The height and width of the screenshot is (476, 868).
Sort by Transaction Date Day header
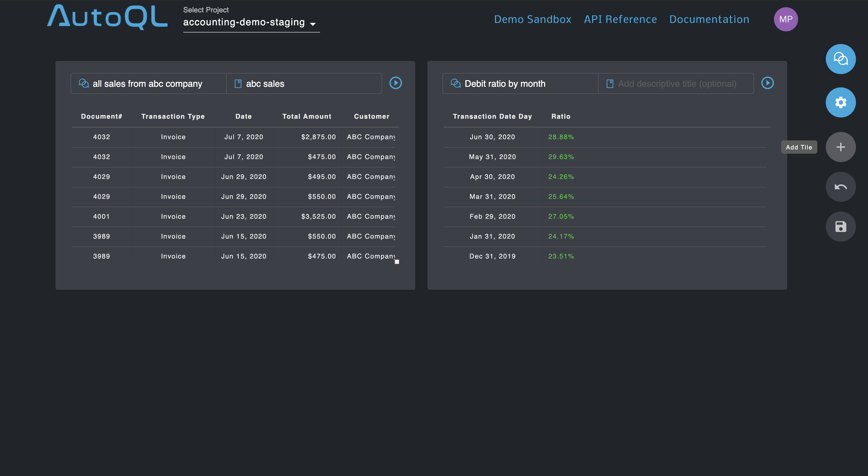(492, 116)
